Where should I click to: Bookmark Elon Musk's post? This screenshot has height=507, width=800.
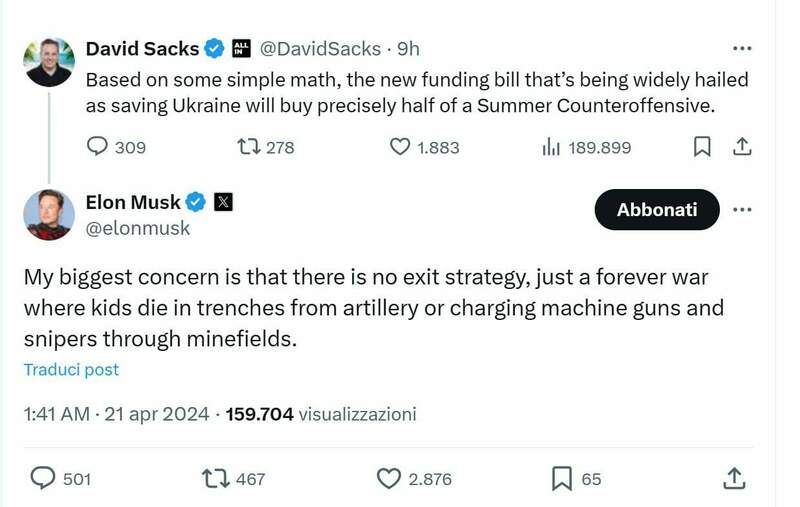tap(561, 479)
